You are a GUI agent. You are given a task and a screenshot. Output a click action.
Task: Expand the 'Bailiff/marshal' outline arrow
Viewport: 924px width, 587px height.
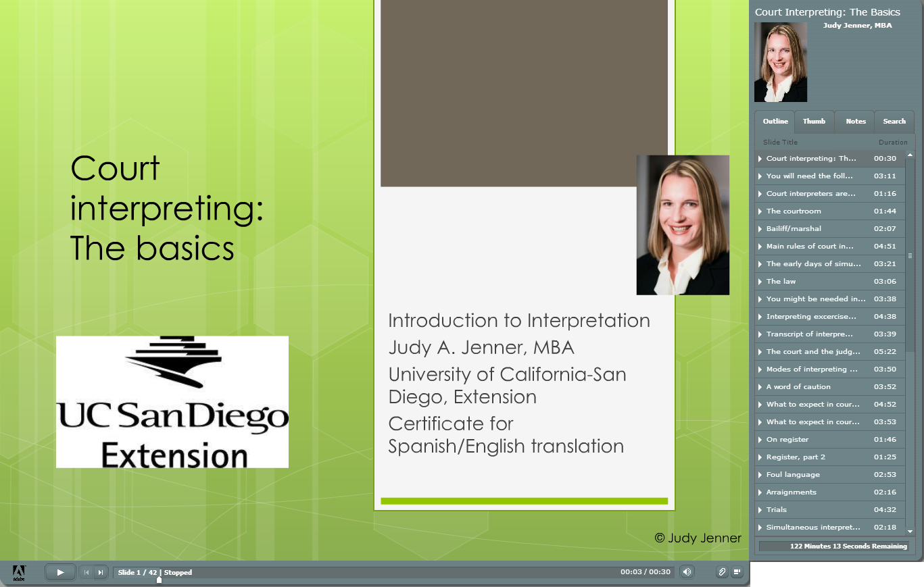click(x=760, y=229)
